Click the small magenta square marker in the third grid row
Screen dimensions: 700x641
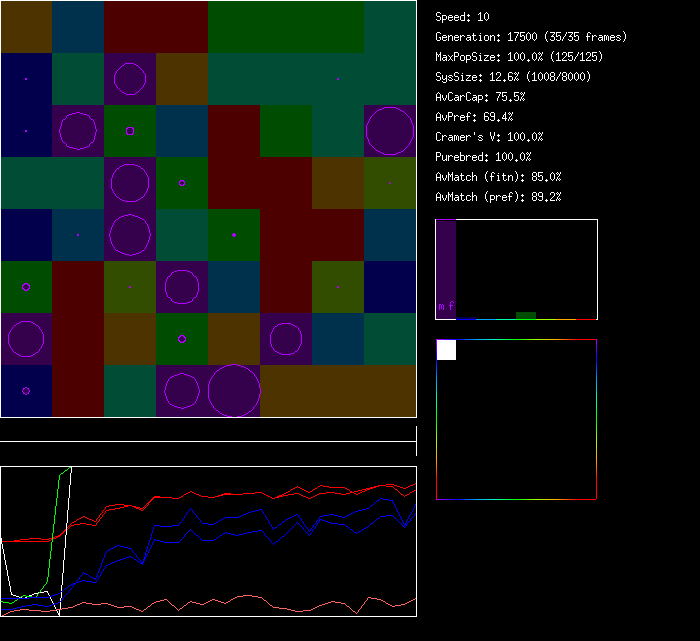[130, 131]
